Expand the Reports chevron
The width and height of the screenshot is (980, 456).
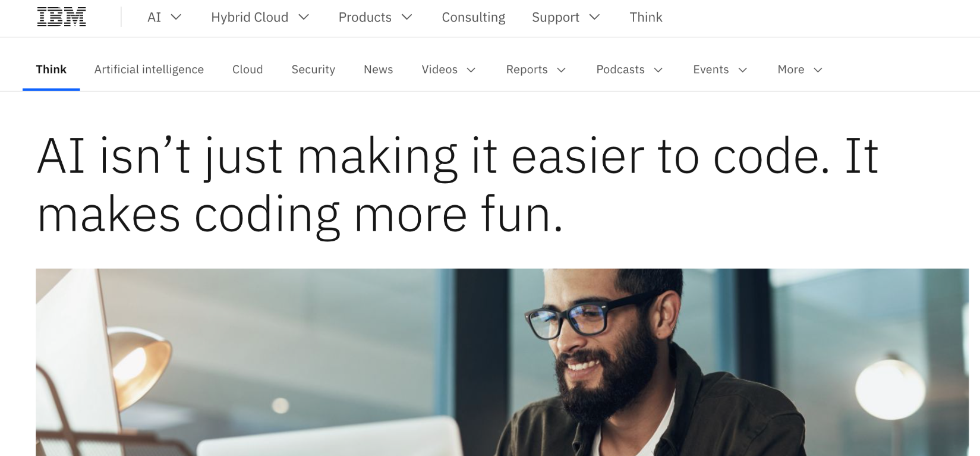click(562, 70)
